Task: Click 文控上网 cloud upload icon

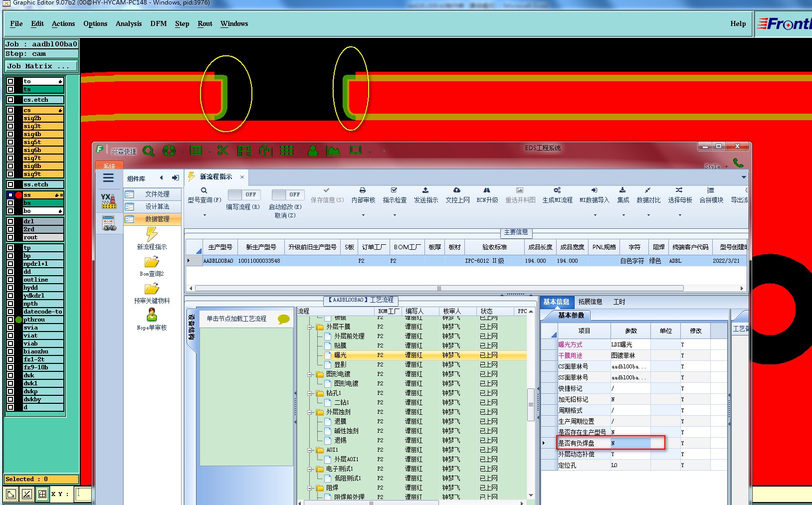Action: tap(457, 190)
